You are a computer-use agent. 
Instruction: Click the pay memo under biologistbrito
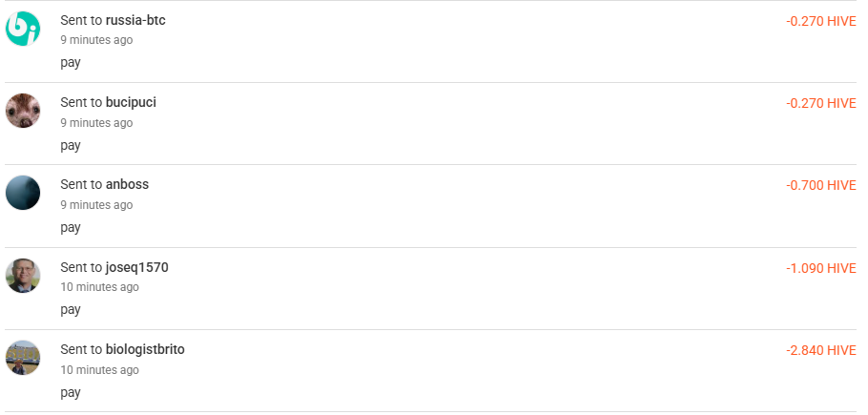click(x=71, y=392)
